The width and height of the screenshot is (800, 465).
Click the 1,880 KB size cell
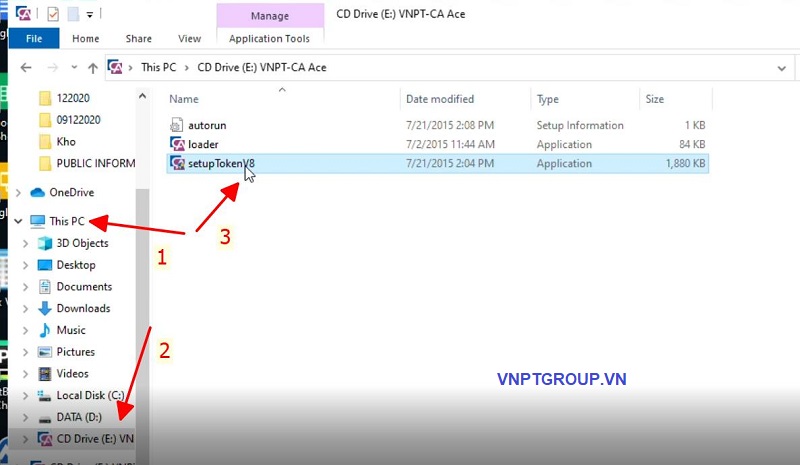coord(685,164)
